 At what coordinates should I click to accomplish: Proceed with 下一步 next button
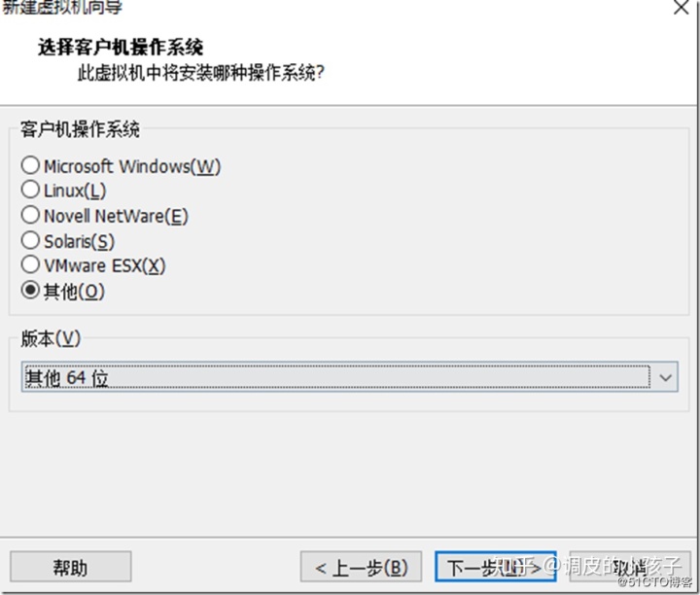(496, 567)
